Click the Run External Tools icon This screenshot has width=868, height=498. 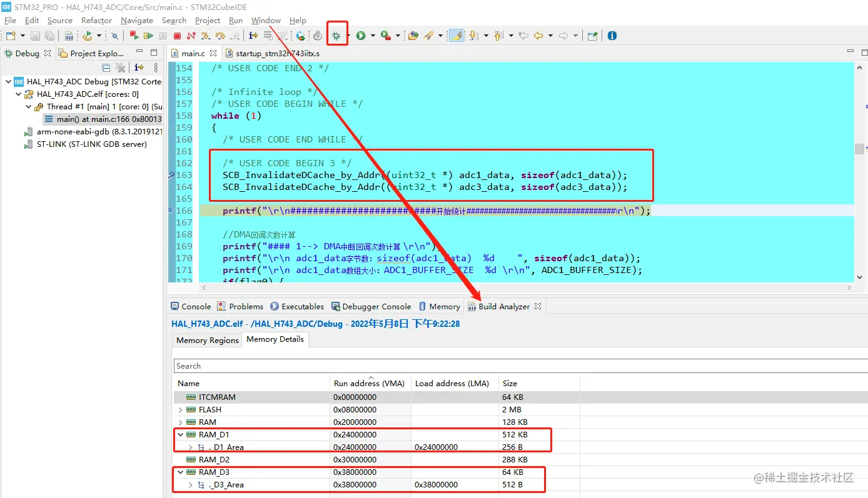tap(385, 36)
